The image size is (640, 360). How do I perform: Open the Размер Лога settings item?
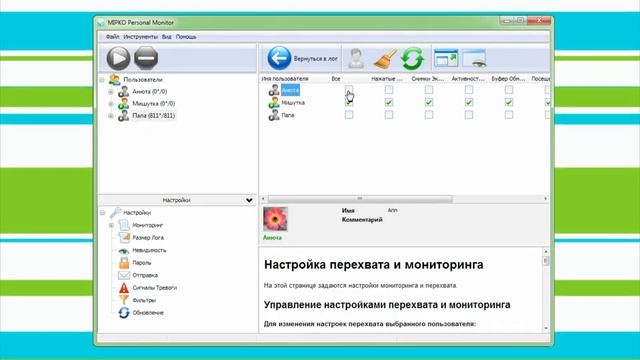148,238
